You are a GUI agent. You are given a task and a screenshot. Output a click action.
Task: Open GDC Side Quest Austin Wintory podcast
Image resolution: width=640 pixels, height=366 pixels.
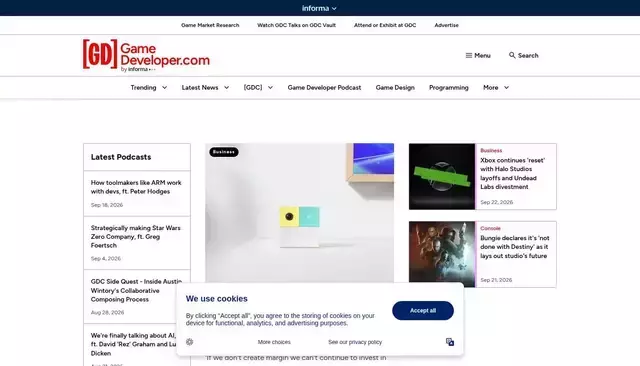point(136,291)
